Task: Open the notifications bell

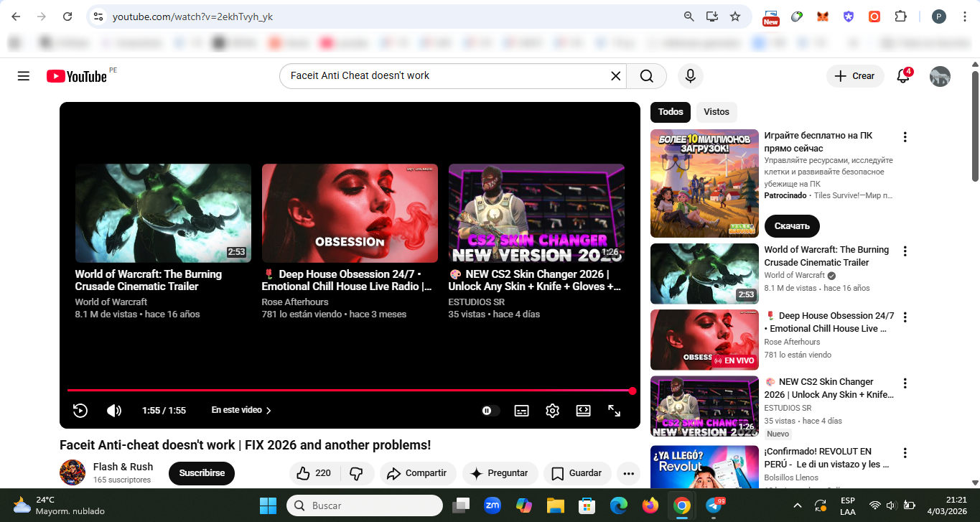Action: pyautogui.click(x=904, y=76)
